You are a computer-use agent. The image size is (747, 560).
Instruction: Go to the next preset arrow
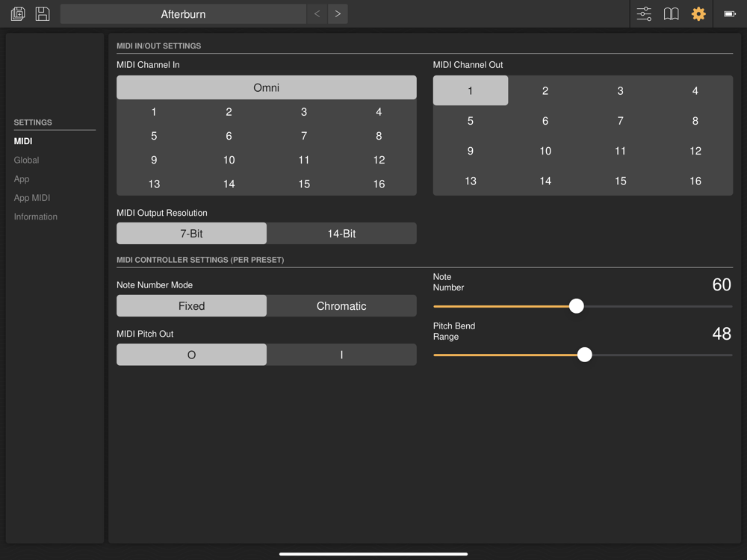(338, 13)
